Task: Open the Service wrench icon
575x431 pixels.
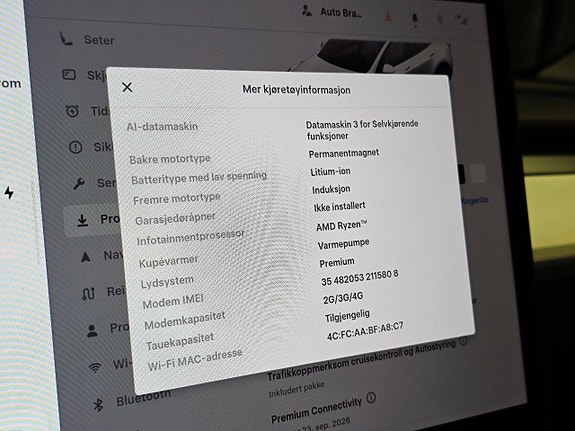Action: point(79,183)
